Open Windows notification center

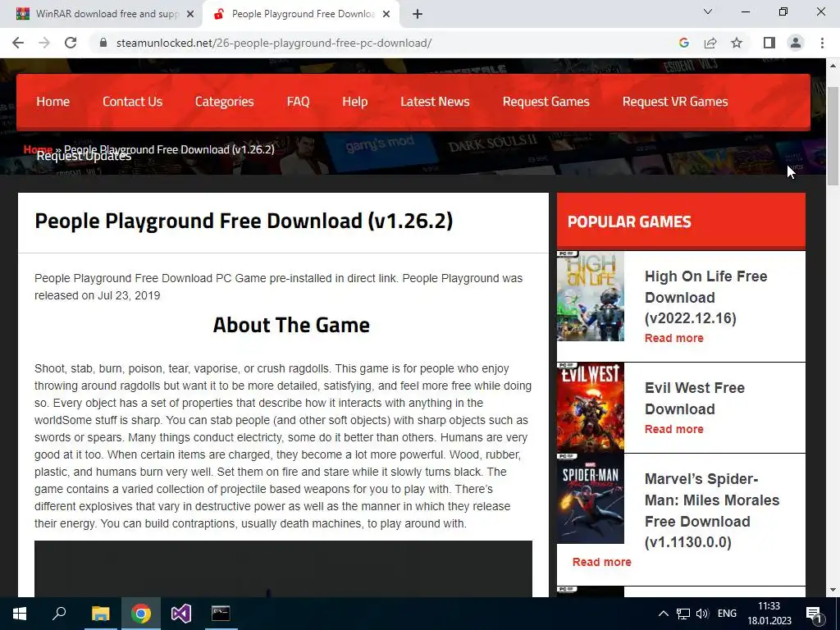815,614
